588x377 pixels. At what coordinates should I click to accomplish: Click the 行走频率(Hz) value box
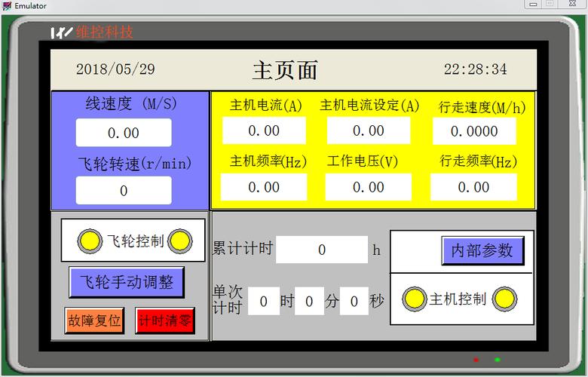coord(473,187)
